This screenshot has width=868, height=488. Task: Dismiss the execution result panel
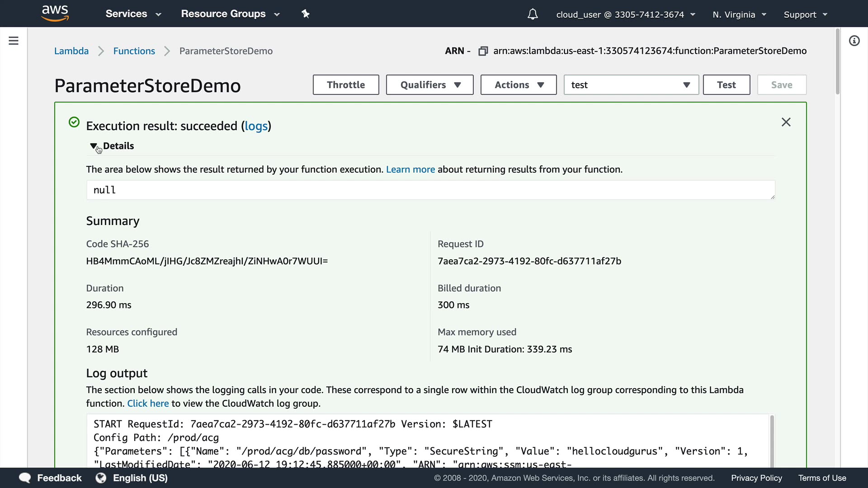click(786, 122)
